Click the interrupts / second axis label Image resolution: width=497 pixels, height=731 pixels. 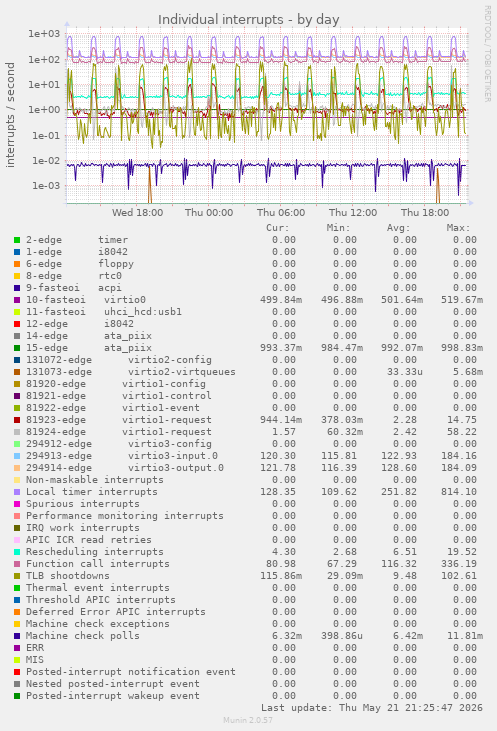tap(10, 115)
